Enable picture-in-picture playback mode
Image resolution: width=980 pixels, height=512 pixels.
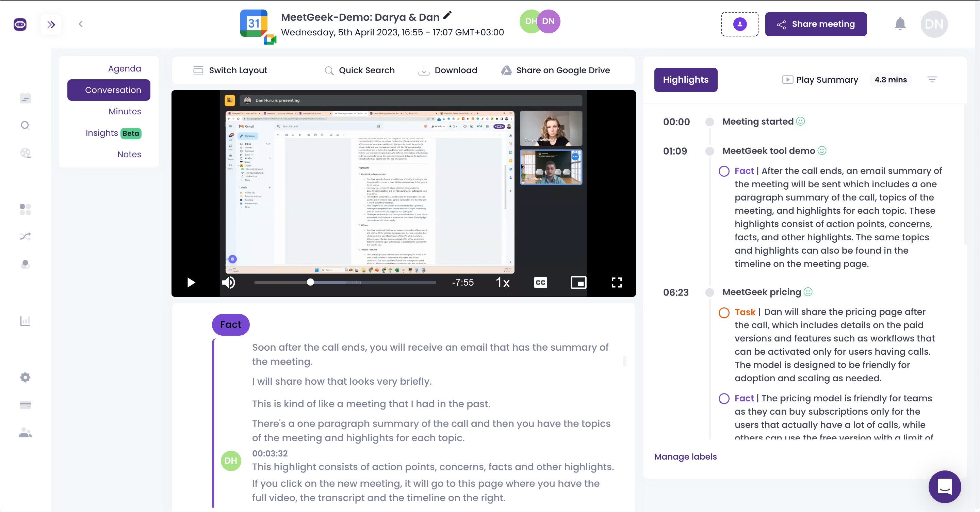pos(578,283)
